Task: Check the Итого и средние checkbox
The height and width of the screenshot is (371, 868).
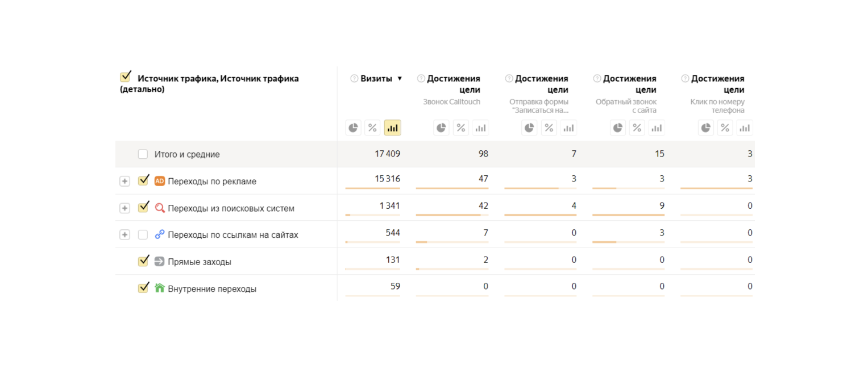Action: coord(143,154)
